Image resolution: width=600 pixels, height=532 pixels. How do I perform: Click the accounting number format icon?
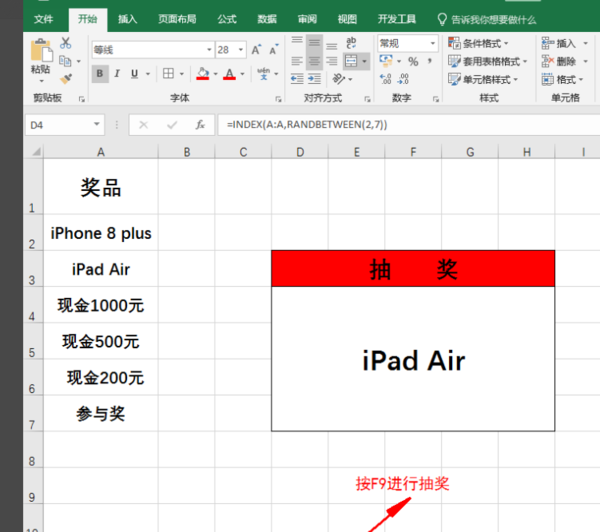click(386, 61)
